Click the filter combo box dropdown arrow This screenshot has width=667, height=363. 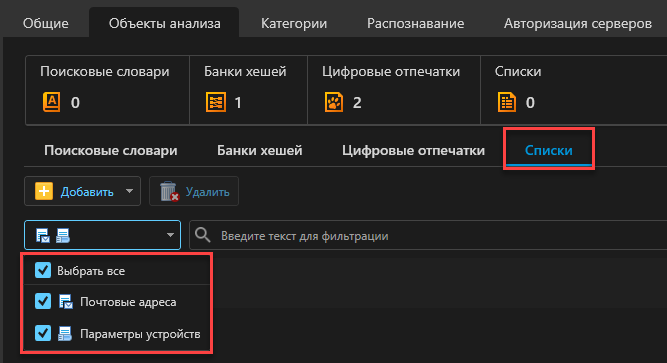click(x=170, y=235)
